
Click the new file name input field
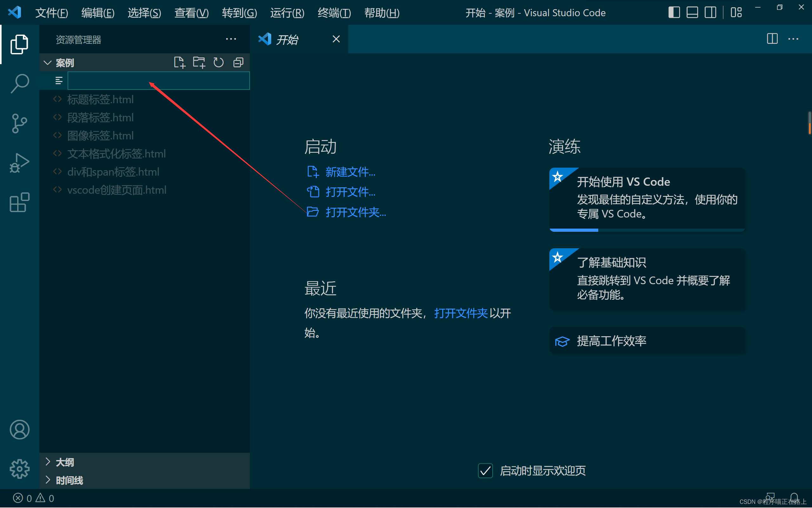[159, 81]
